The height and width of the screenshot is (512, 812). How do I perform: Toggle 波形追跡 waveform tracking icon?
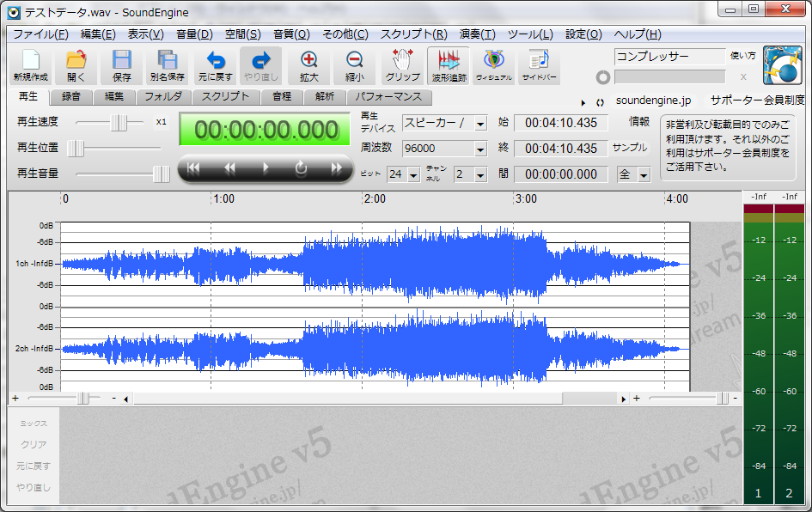click(x=449, y=66)
